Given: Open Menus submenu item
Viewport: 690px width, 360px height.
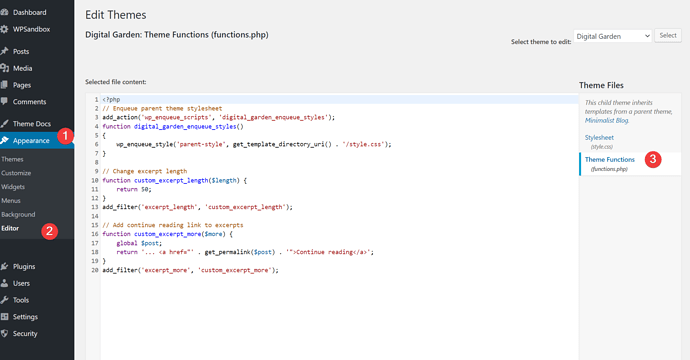Looking at the screenshot, I should [11, 200].
